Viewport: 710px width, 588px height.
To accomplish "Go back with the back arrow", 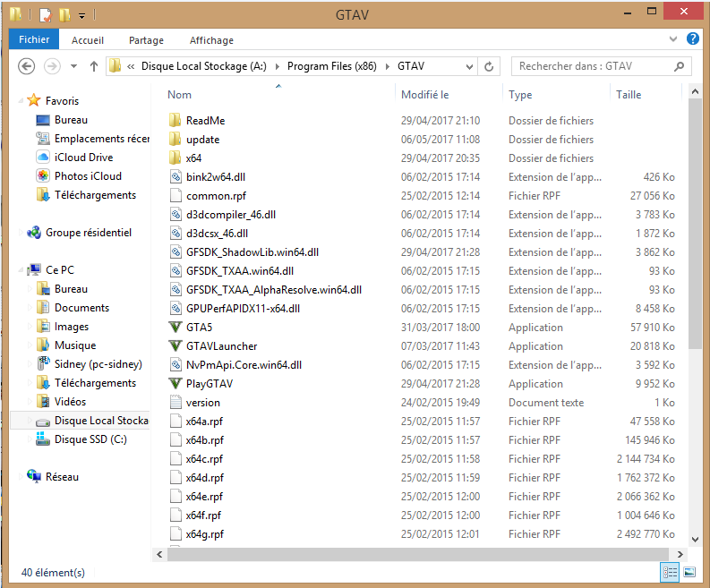I will pos(26,66).
